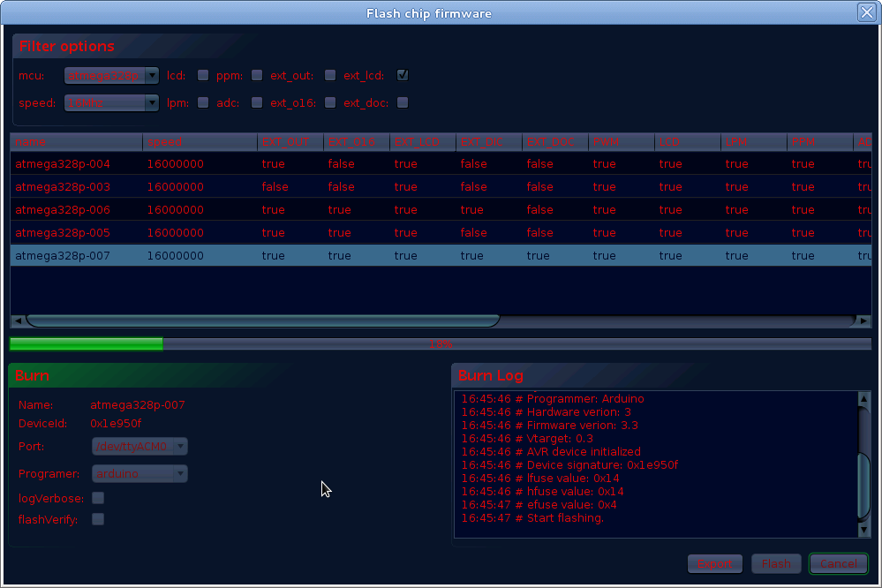
Task: Toggle the ppm filter checkbox
Action: click(x=257, y=75)
